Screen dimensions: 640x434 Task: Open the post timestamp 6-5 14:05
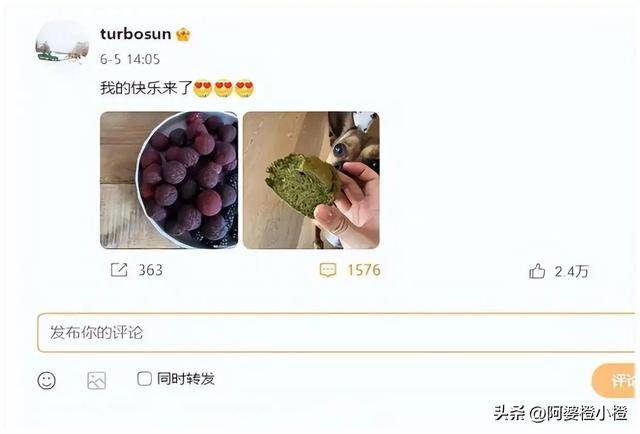click(x=130, y=60)
